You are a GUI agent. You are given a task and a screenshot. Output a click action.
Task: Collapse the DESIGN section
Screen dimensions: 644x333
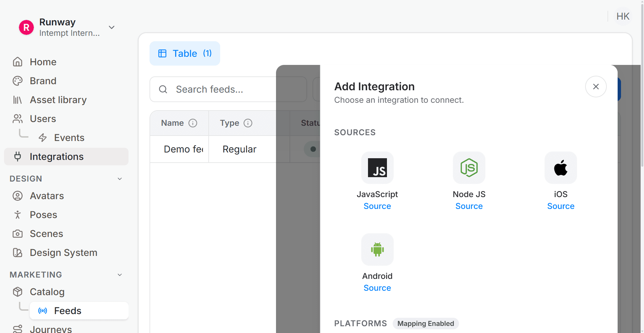(120, 179)
